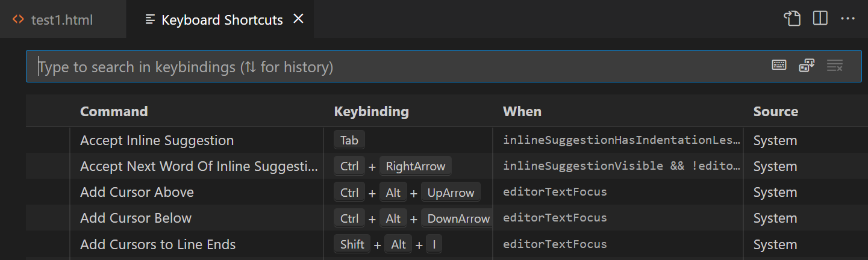Click the Keybinding column header

click(372, 111)
